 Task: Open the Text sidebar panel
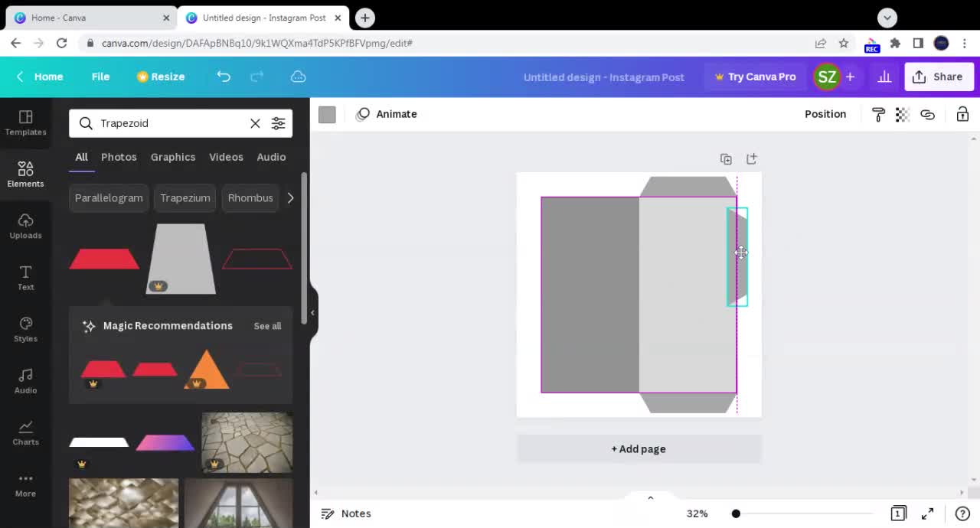pos(25,277)
